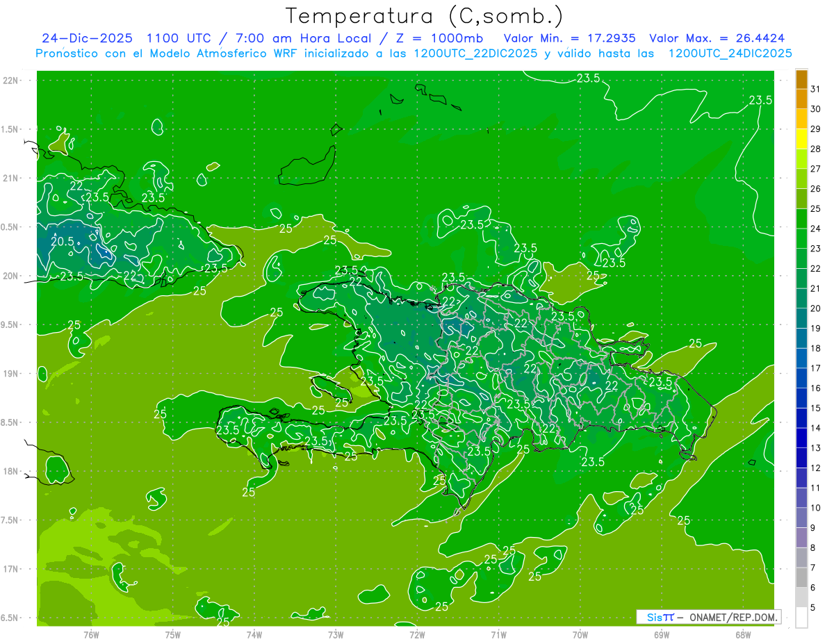Screen dimensions: 834x644
Task: Click the '20N' latitude axis label
Action: [x=10, y=276]
